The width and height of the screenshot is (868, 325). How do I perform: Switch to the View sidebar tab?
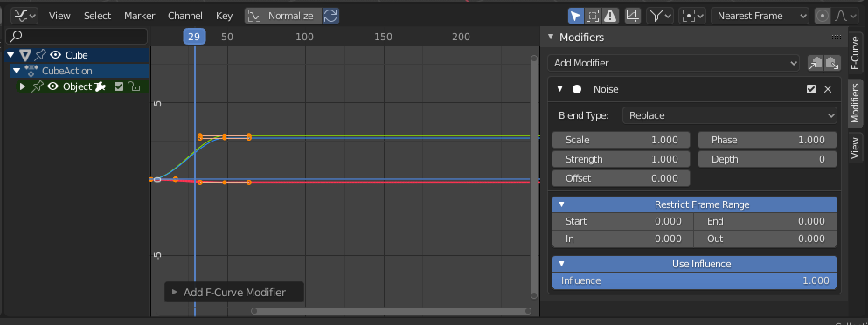[x=855, y=148]
